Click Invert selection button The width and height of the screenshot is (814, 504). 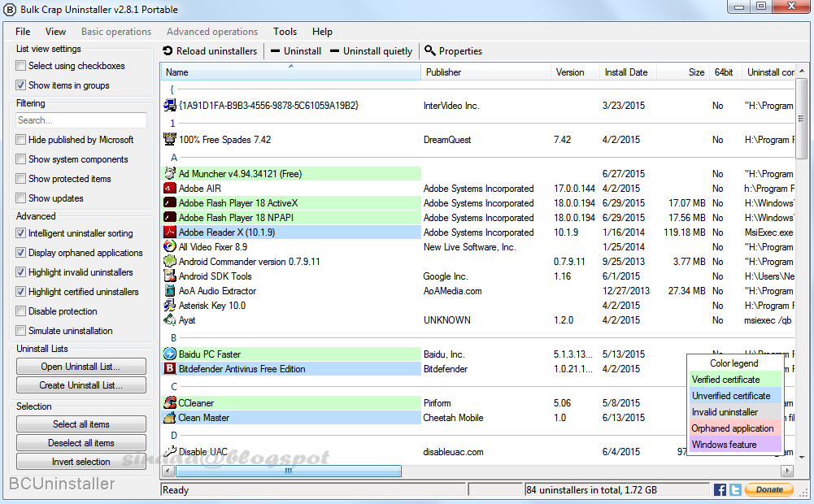tap(81, 462)
